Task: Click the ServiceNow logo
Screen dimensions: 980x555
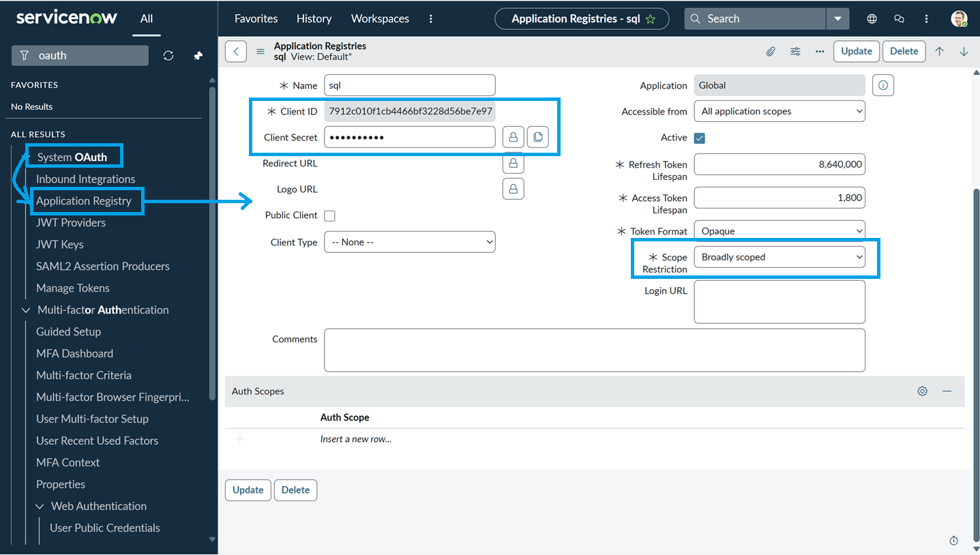Action: [x=67, y=18]
